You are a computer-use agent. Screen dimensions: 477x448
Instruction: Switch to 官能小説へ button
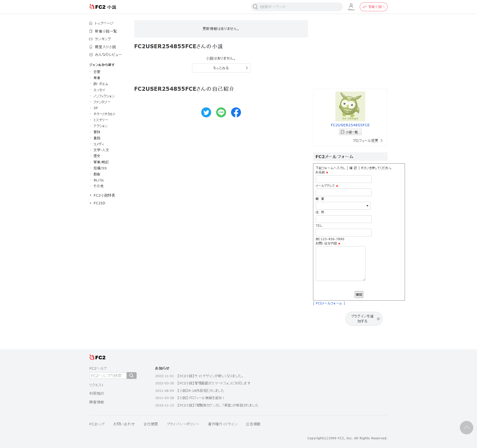coord(373,7)
